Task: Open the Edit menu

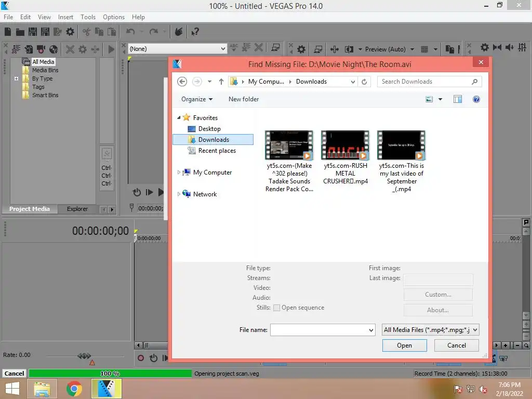Action: point(25,17)
